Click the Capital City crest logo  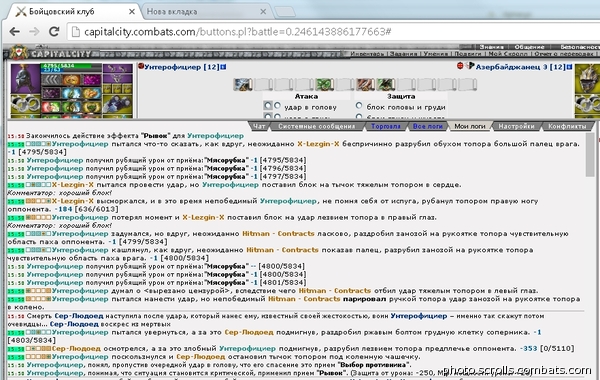[18, 52]
